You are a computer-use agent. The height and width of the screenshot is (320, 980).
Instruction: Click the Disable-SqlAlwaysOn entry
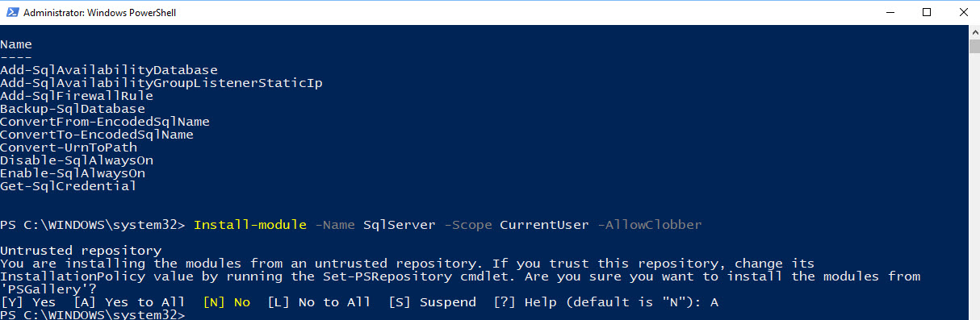pyautogui.click(x=77, y=160)
